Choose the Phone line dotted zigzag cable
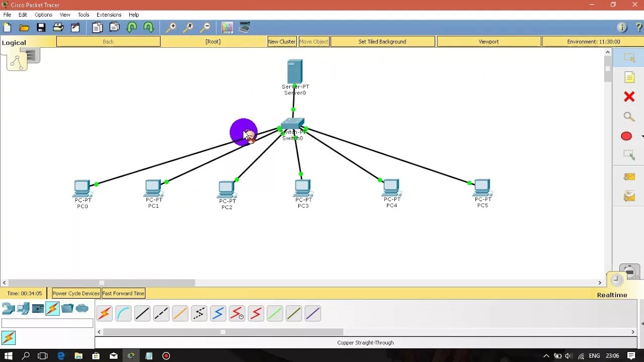This screenshot has width=644, height=362. tap(199, 314)
